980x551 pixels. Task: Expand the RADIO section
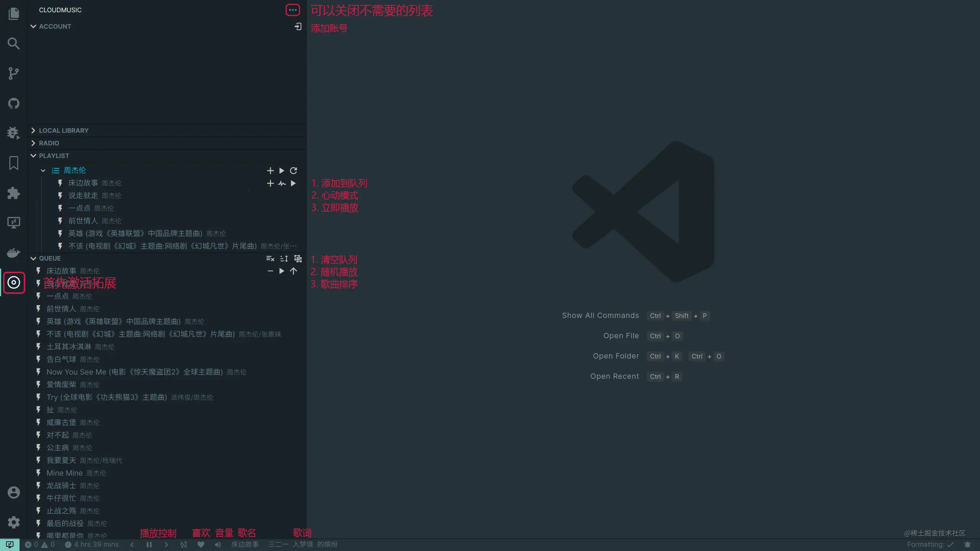(49, 143)
